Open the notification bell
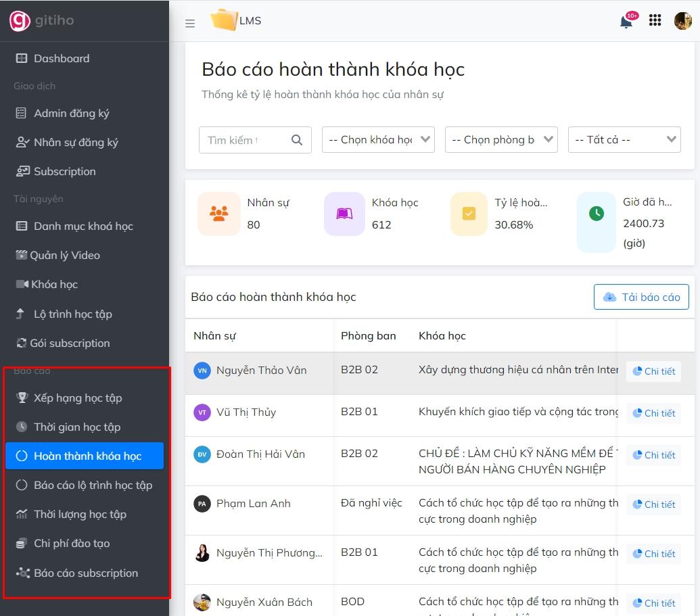The height and width of the screenshot is (616, 700). pos(622,20)
